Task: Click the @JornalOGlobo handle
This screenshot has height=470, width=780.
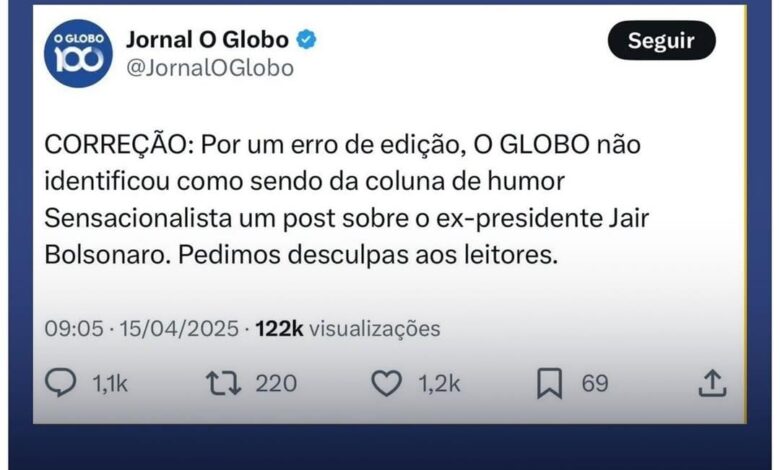Action: (x=210, y=68)
